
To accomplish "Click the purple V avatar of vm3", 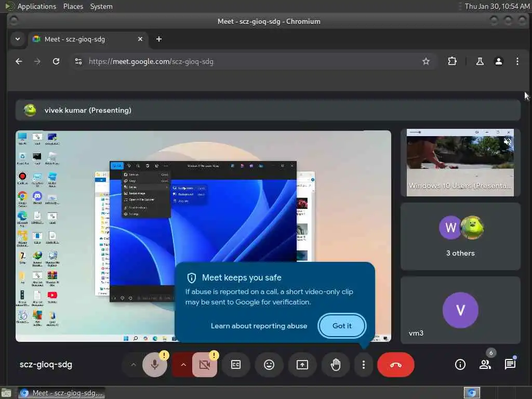I will 460,310.
